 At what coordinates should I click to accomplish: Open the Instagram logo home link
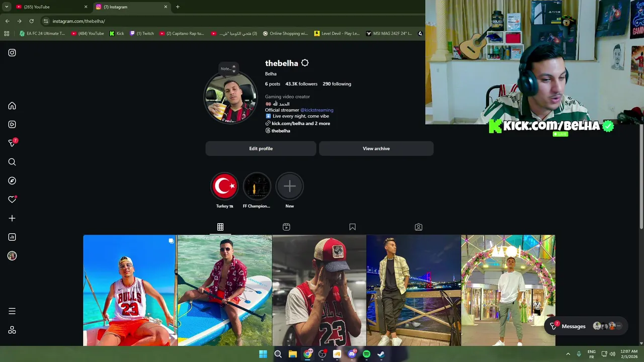[12, 53]
